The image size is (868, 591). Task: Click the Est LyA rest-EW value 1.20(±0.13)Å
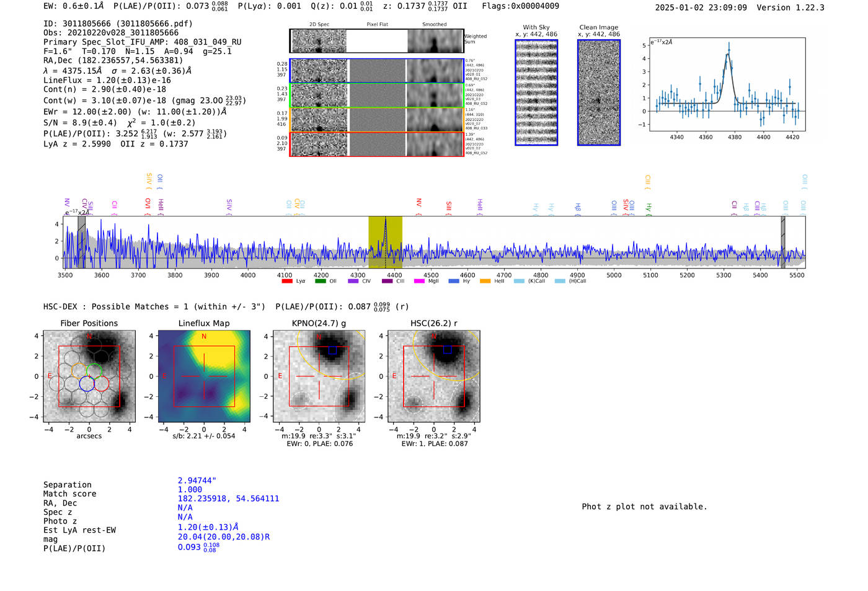click(208, 527)
